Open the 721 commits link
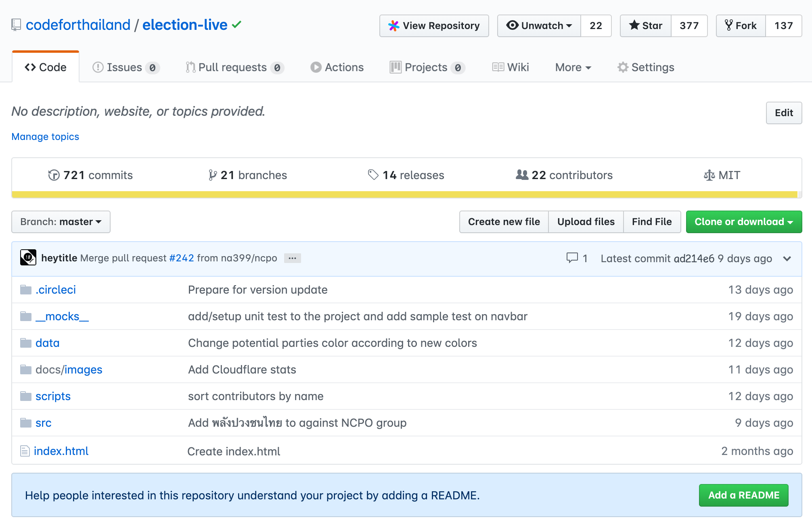Viewport: 812px width, 530px height. click(x=90, y=175)
